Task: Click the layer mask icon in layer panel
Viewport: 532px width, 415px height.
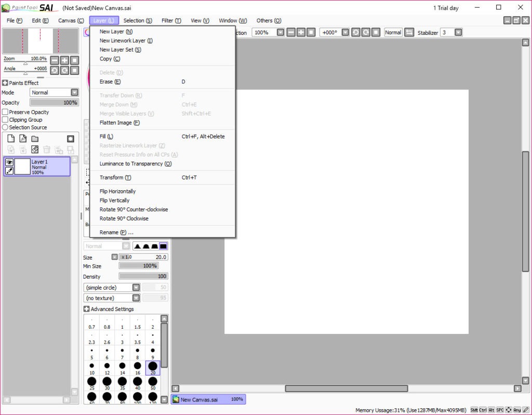Action: click(71, 139)
